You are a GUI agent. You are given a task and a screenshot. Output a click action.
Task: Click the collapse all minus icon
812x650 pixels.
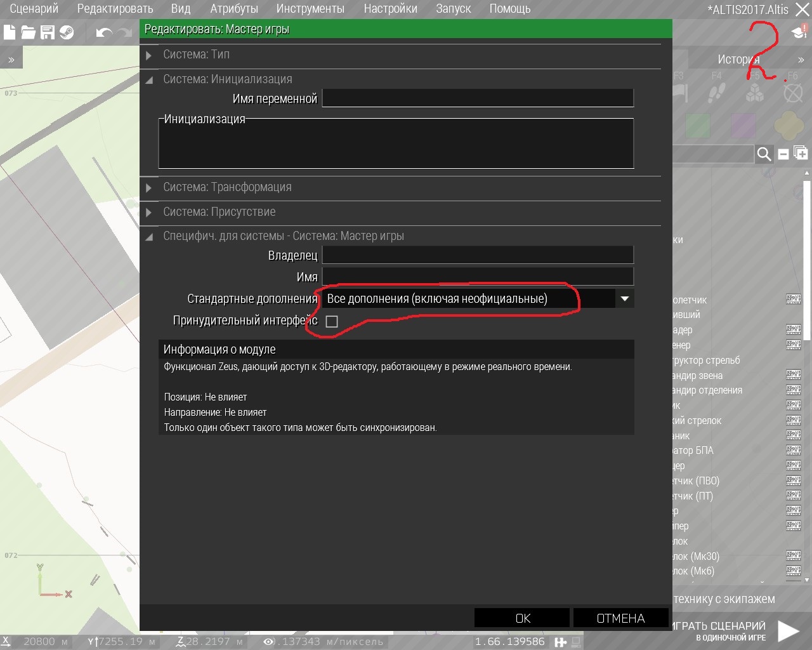pyautogui.click(x=783, y=154)
